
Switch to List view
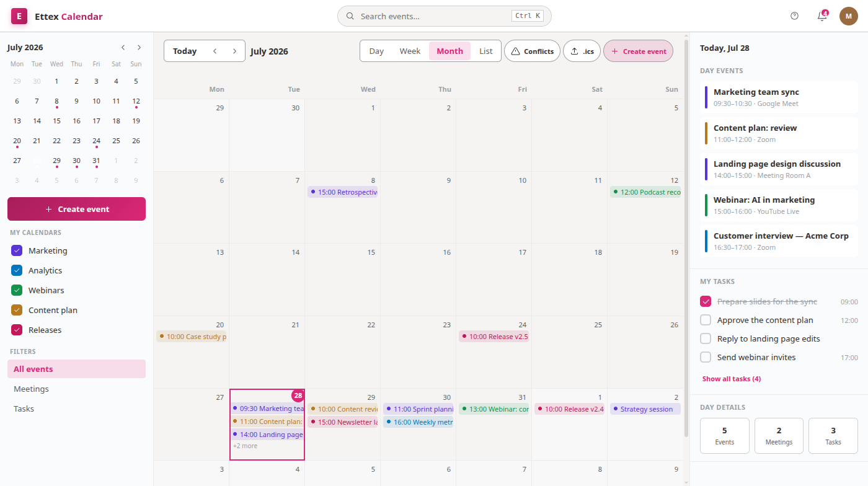(x=486, y=51)
